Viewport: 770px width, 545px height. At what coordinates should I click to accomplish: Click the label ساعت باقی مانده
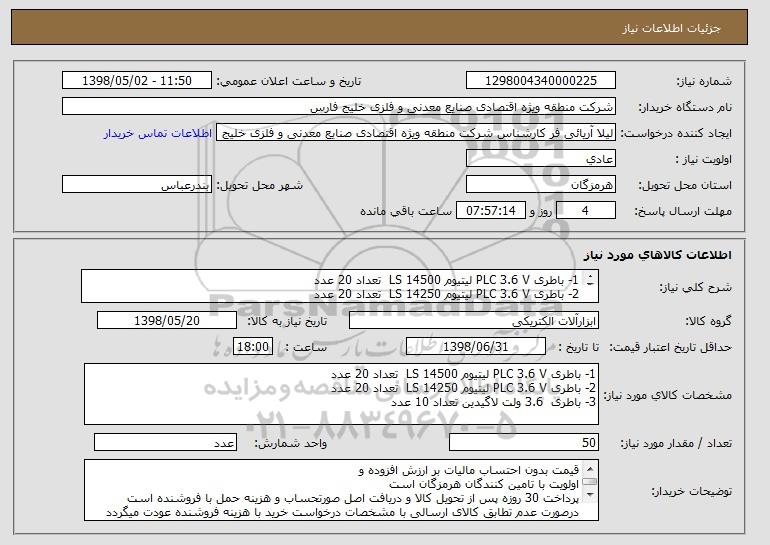pyautogui.click(x=406, y=211)
